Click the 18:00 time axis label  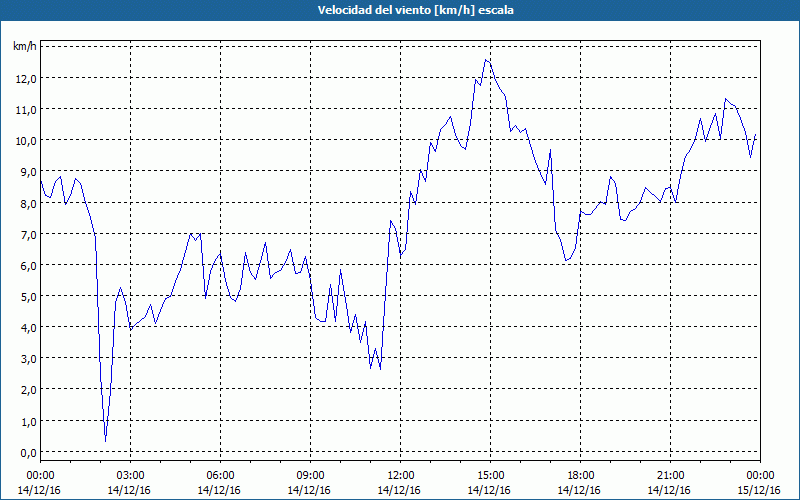(581, 476)
